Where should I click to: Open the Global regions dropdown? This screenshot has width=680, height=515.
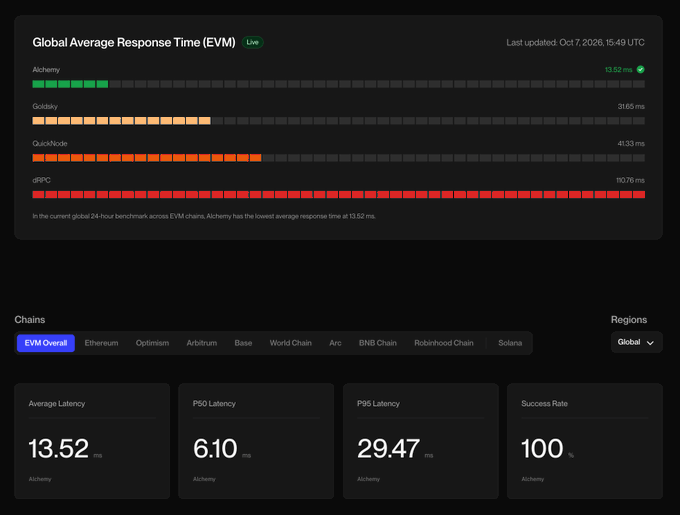tap(636, 342)
